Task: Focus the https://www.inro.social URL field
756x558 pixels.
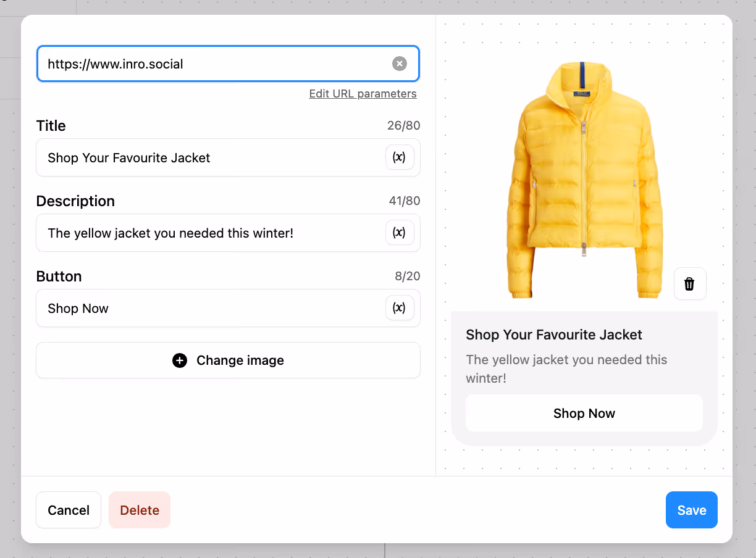Action: (228, 64)
